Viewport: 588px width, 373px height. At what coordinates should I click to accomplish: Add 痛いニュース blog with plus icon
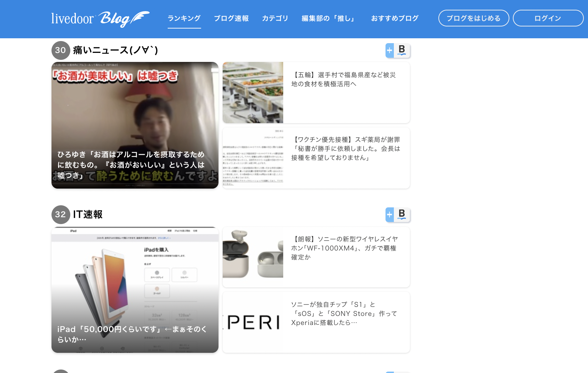click(x=390, y=50)
